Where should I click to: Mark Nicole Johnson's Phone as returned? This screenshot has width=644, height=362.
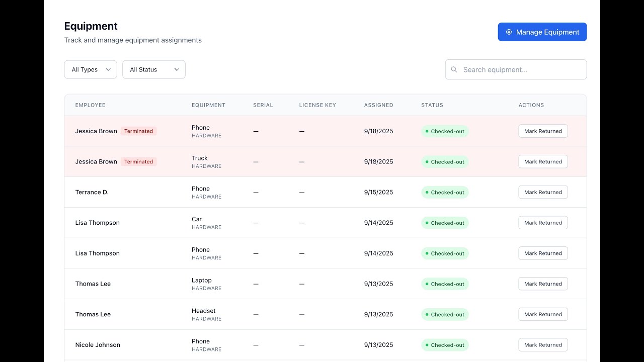pyautogui.click(x=543, y=345)
